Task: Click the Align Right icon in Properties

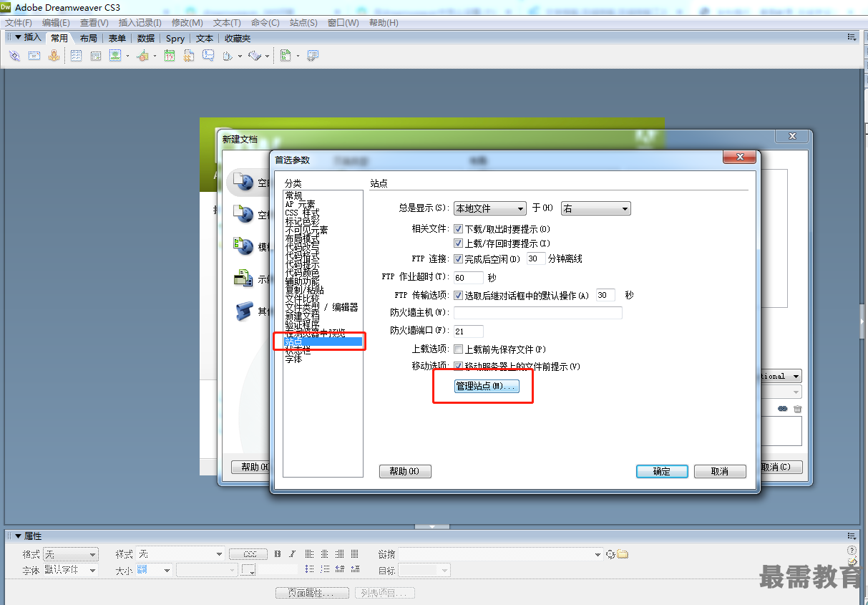Action: click(x=339, y=553)
